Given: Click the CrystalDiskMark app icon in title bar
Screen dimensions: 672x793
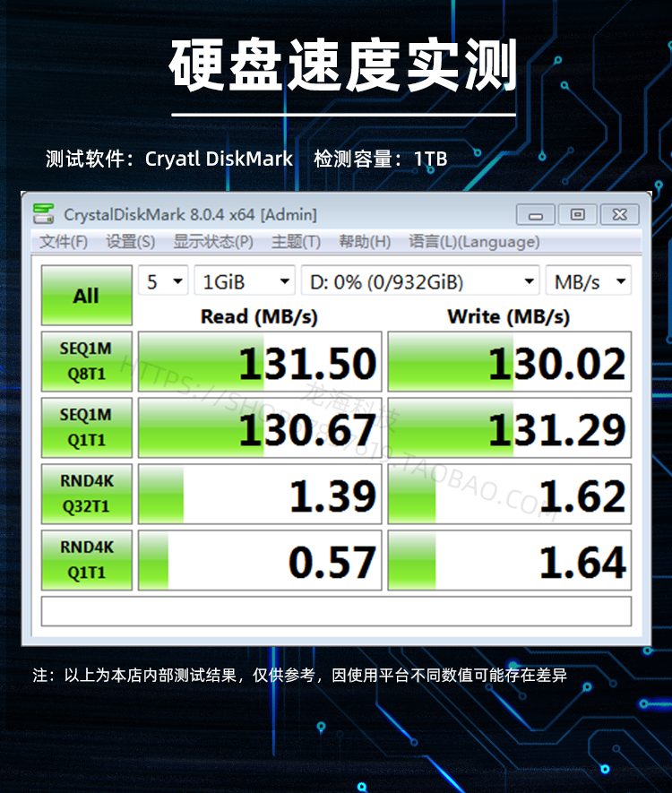Looking at the screenshot, I should coord(44,214).
